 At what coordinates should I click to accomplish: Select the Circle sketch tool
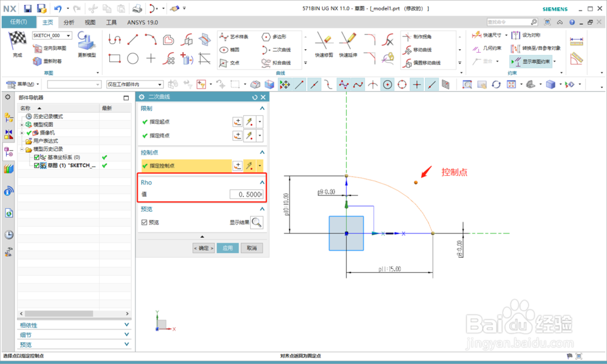click(x=133, y=58)
